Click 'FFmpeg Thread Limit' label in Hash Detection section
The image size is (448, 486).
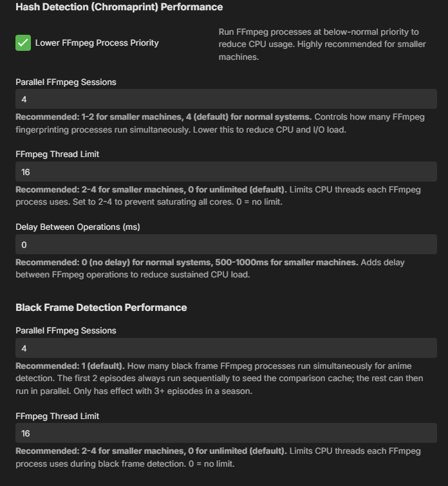click(x=57, y=154)
